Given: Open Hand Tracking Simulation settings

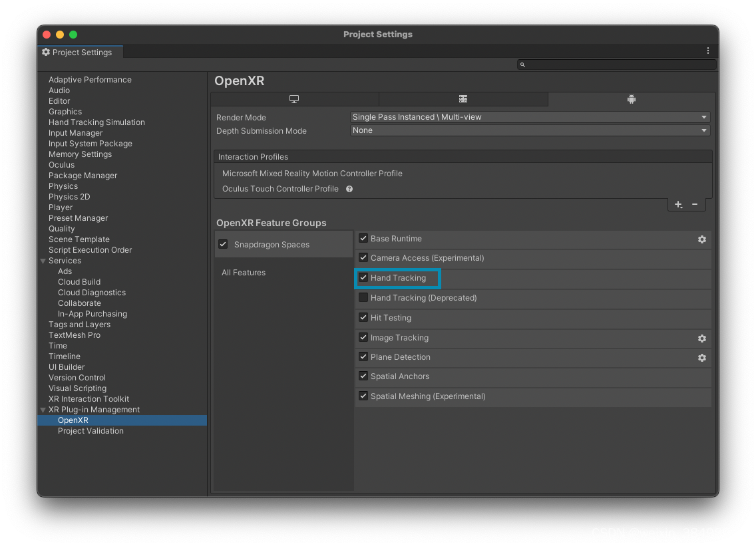Looking at the screenshot, I should [x=97, y=122].
